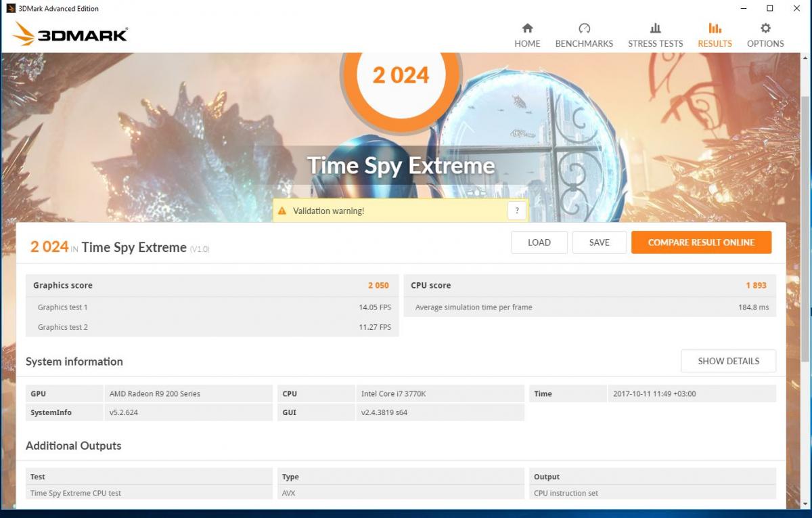Screen dimensions: 812x518
Task: Click the 3DMark logo
Action: [70, 35]
